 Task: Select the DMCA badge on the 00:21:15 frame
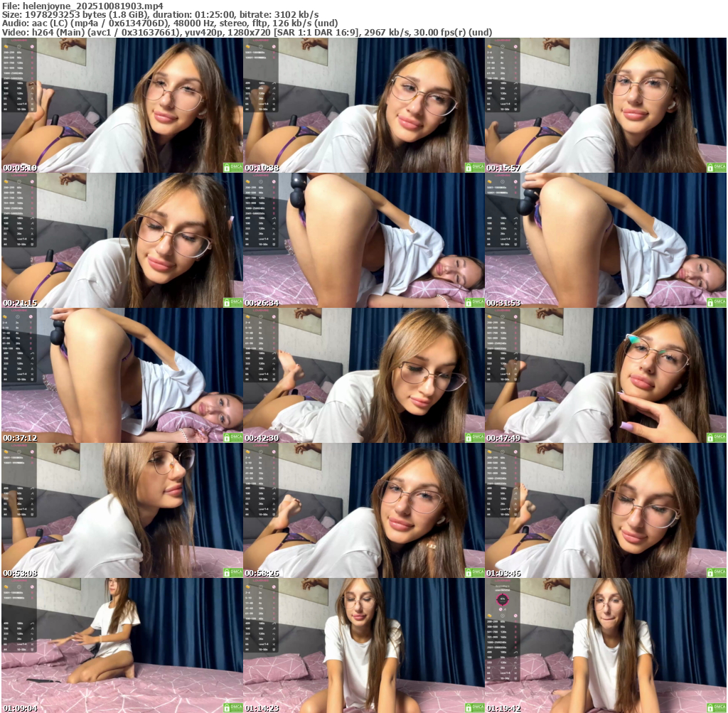click(232, 302)
